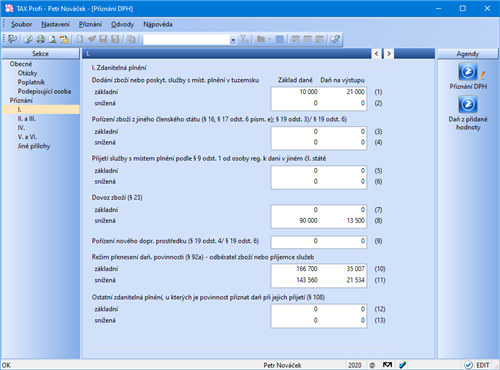Go to previous section with left arrow
Image resolution: width=500 pixels, height=370 pixels.
click(x=376, y=54)
